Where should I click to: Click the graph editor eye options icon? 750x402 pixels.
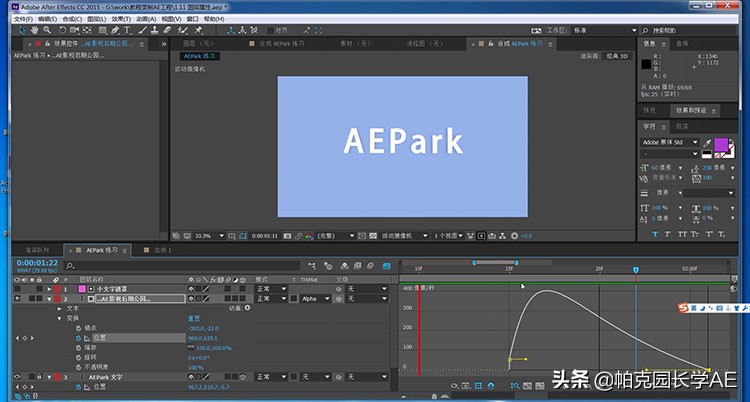pyautogui.click(x=454, y=385)
